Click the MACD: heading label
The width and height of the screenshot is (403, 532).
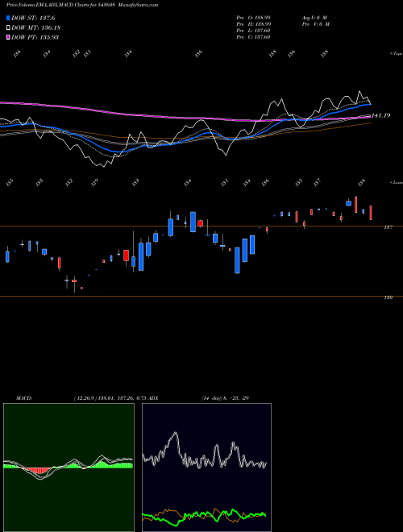[x=24, y=398]
